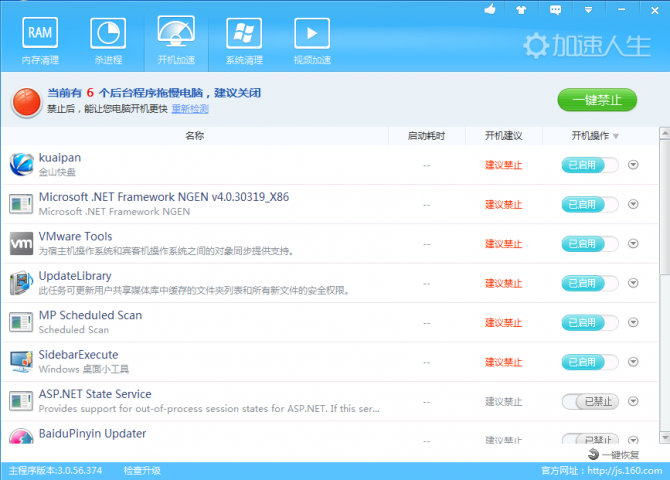Sort by the 开机操作 column header
Screen dimensions: 670x480
596,136
